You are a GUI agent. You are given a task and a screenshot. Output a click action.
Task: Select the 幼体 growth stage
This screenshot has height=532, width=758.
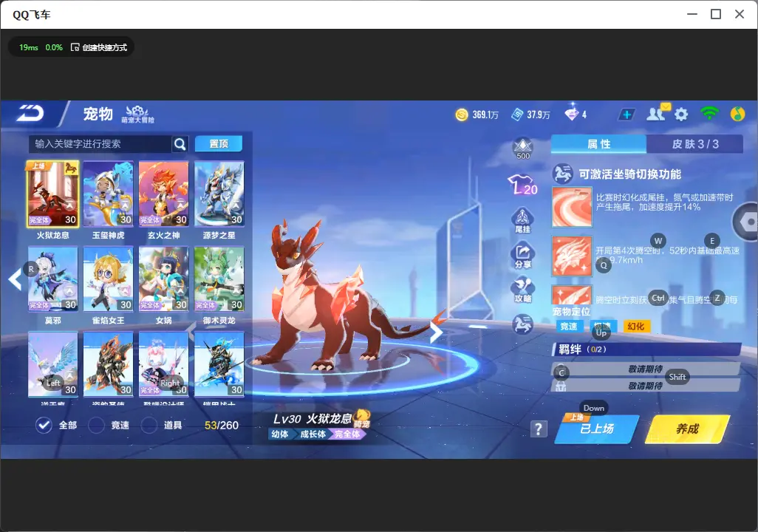point(280,434)
